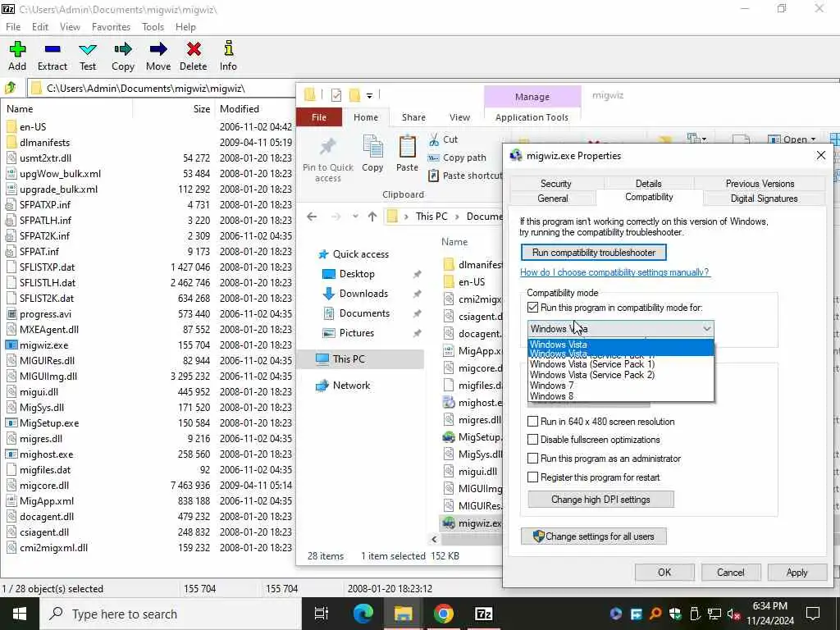
Task: Check Register this program for restart
Action: (x=532, y=477)
